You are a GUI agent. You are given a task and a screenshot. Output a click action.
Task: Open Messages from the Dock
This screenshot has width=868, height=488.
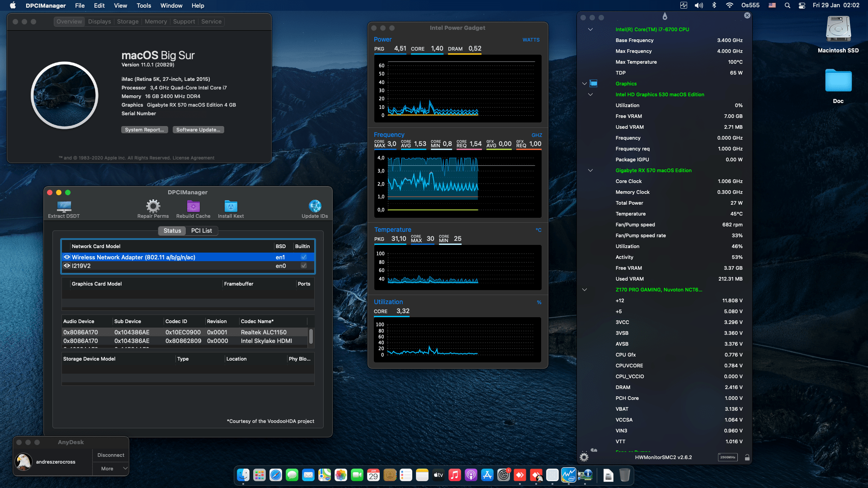pyautogui.click(x=292, y=475)
